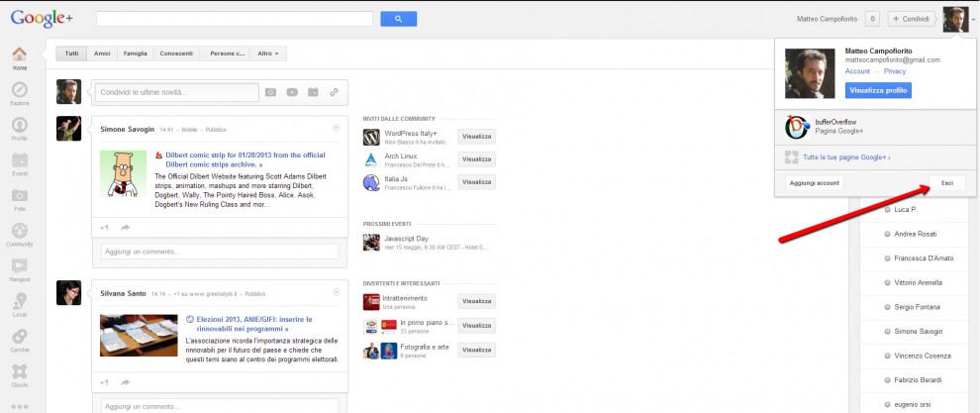980x413 pixels.
Task: Click +1 on Silvana Santo's post
Action: (104, 382)
